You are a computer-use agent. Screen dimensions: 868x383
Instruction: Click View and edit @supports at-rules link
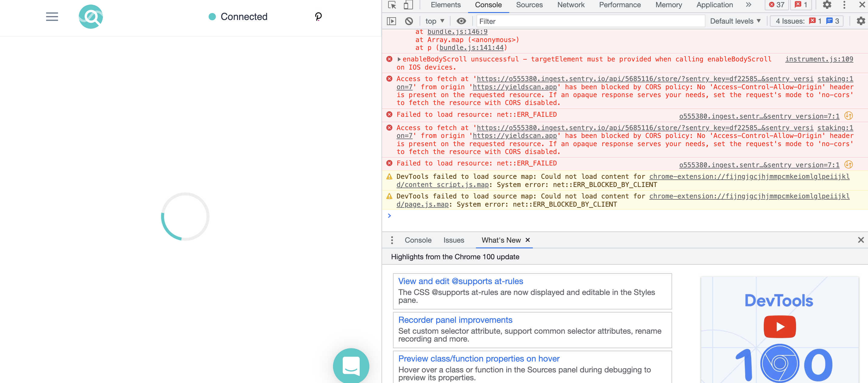[460, 281]
